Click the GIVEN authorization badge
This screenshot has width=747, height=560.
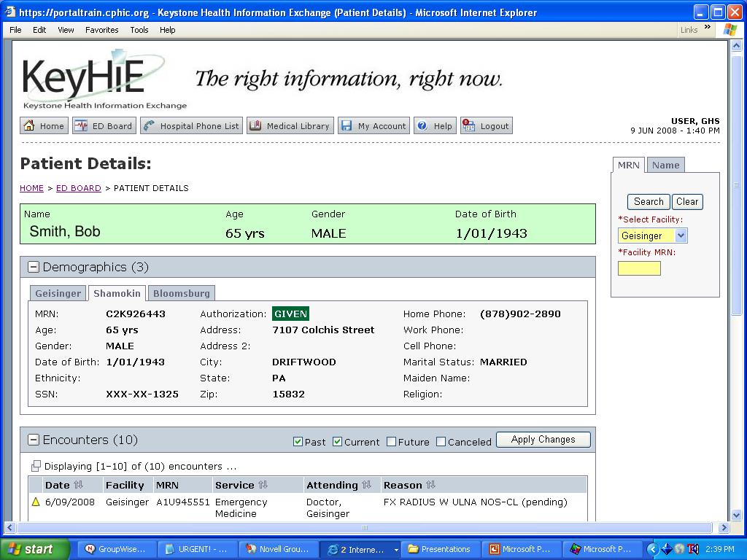(x=290, y=314)
